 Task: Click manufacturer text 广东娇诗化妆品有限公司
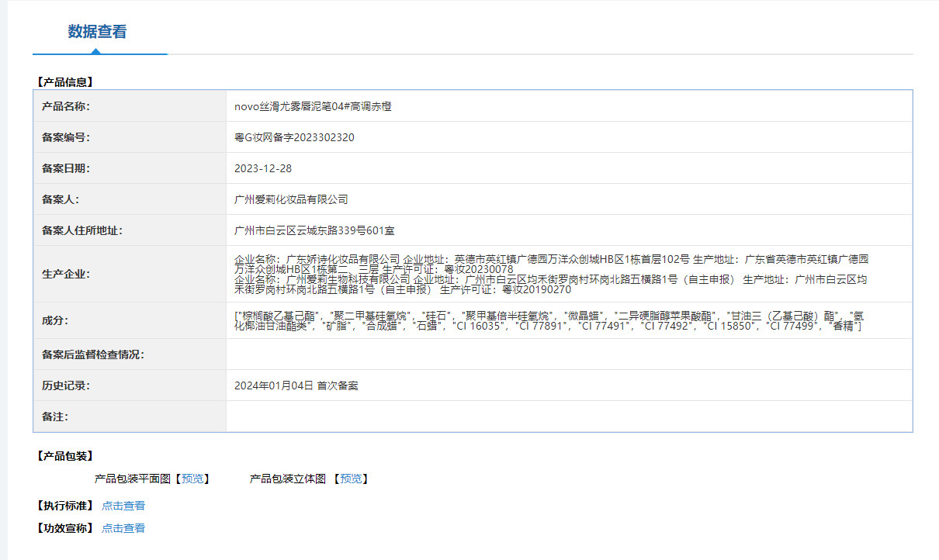343,259
